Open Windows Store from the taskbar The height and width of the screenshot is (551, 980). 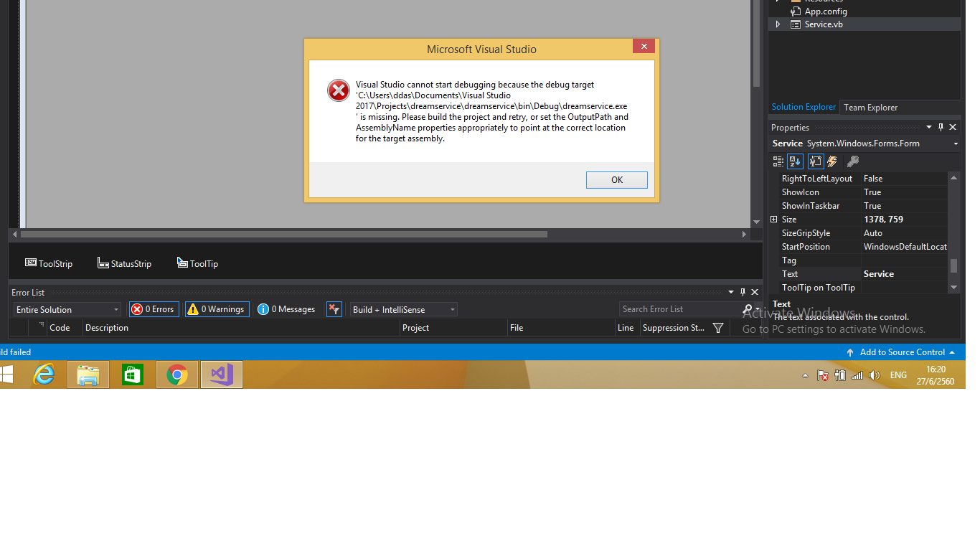(x=133, y=375)
